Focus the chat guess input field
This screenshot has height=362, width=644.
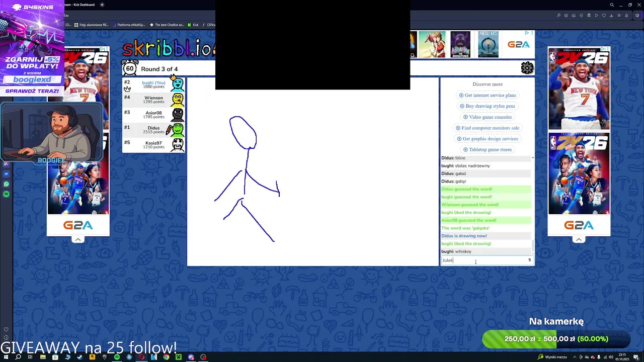[x=487, y=260]
